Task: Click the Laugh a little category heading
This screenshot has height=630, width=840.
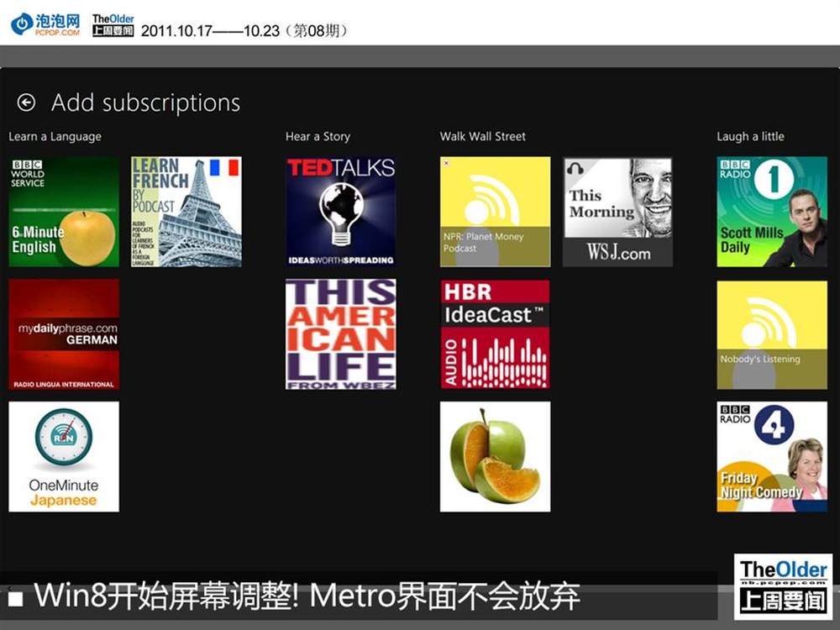Action: point(750,137)
